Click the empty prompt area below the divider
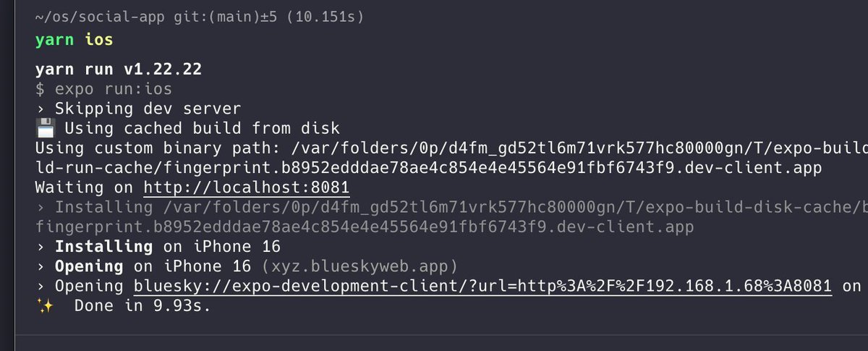 point(434,343)
